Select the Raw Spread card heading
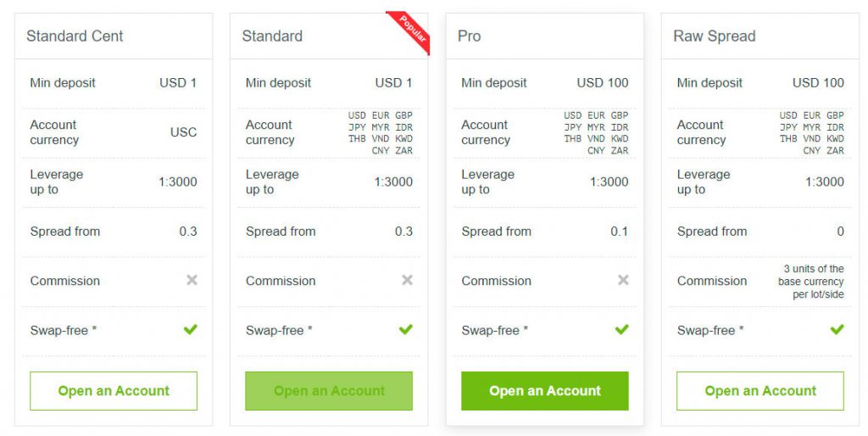Viewport: 868px width, 436px height. (x=714, y=36)
